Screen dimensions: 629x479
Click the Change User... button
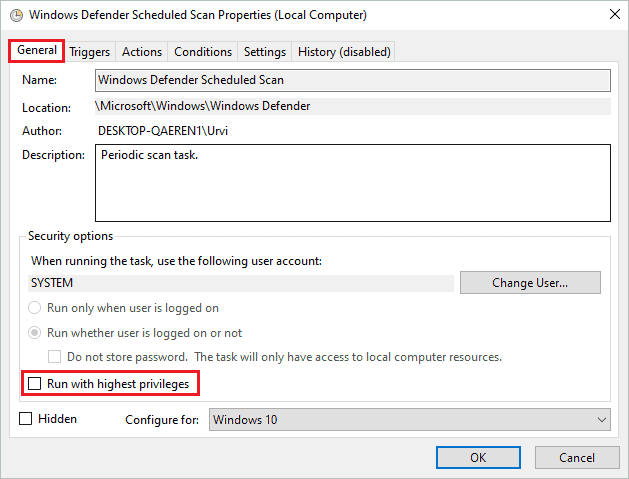530,283
